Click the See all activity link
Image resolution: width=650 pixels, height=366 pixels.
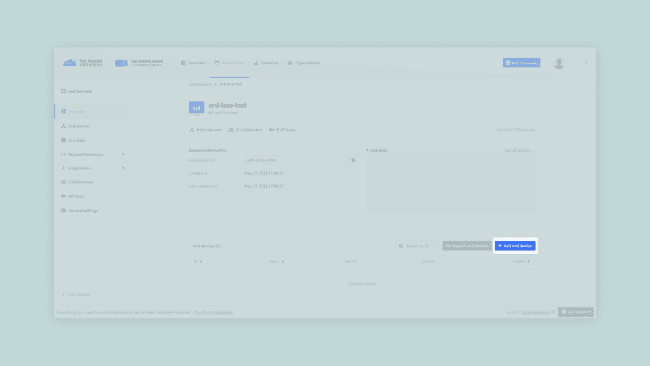pos(519,150)
